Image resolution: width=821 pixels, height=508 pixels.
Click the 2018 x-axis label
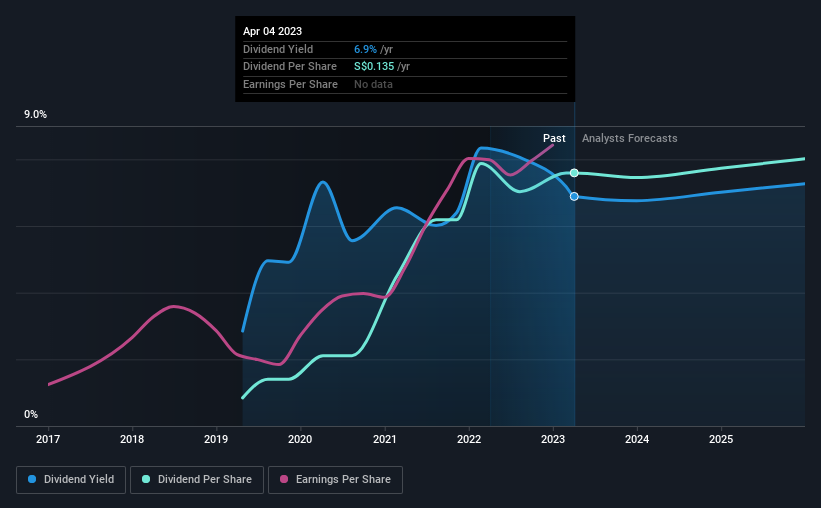[x=132, y=439]
